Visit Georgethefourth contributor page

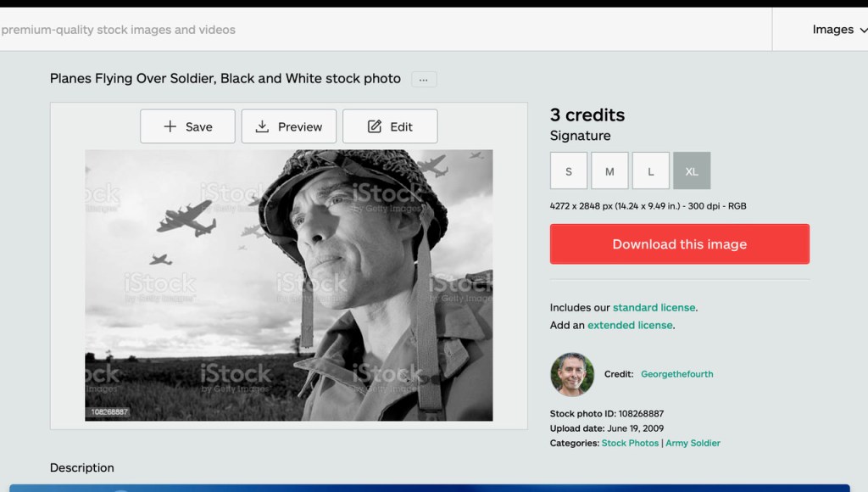pyautogui.click(x=676, y=374)
